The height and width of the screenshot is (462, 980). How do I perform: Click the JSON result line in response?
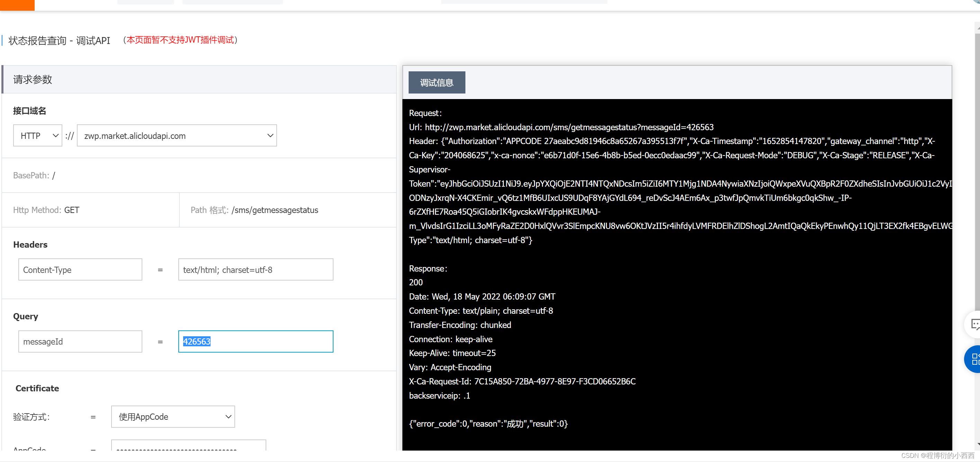[488, 424]
